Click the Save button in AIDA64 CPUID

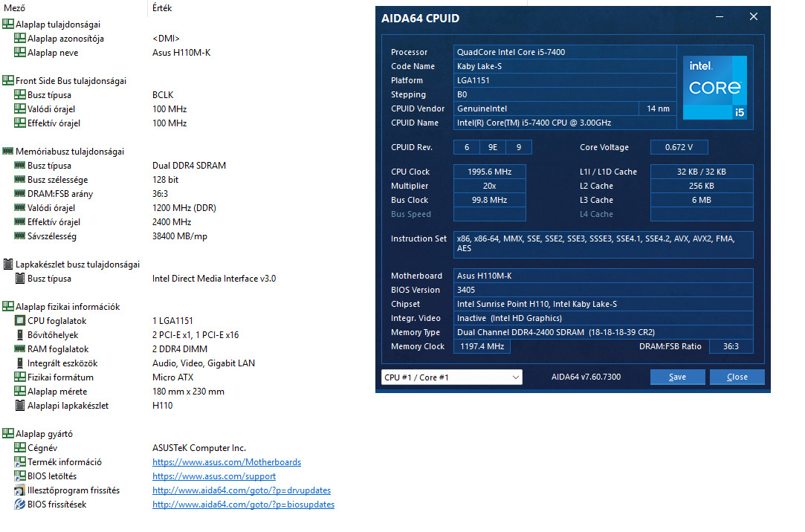(x=677, y=377)
